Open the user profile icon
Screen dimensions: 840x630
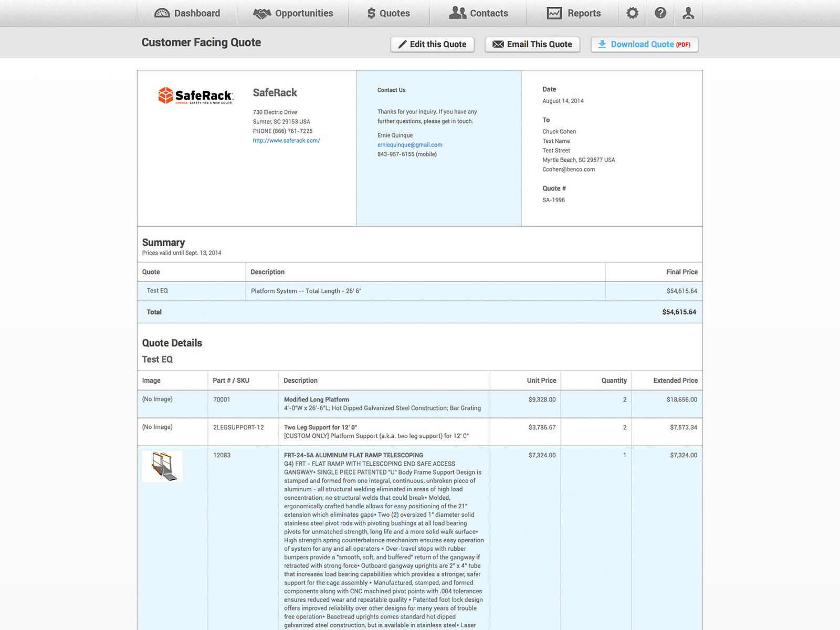pos(688,13)
